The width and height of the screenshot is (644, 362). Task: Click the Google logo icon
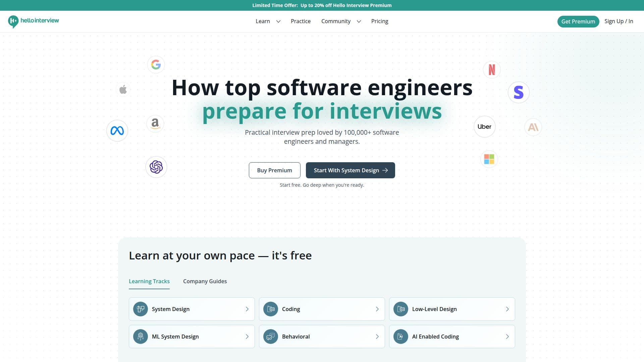[156, 64]
